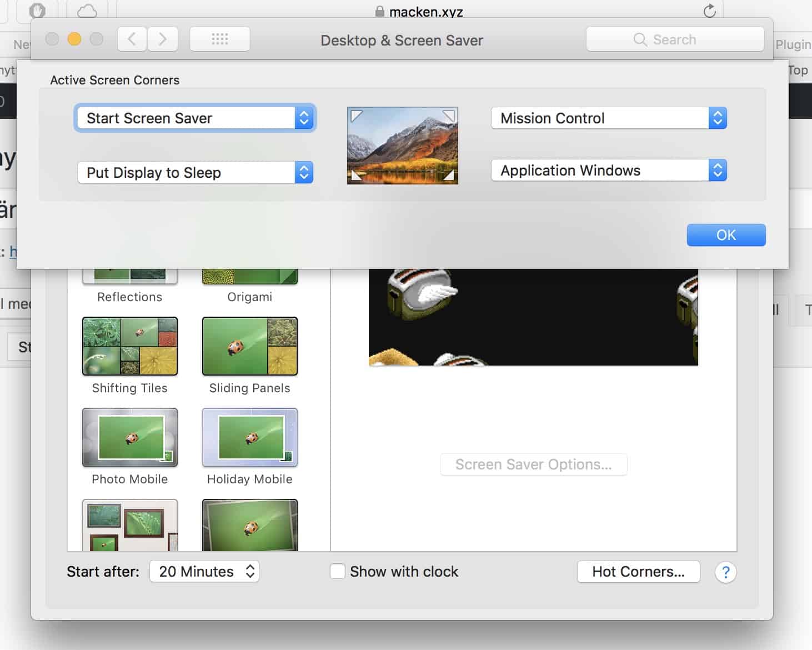Select the Sliding Panels screen saver
Image resolution: width=812 pixels, height=650 pixels.
pyautogui.click(x=250, y=347)
